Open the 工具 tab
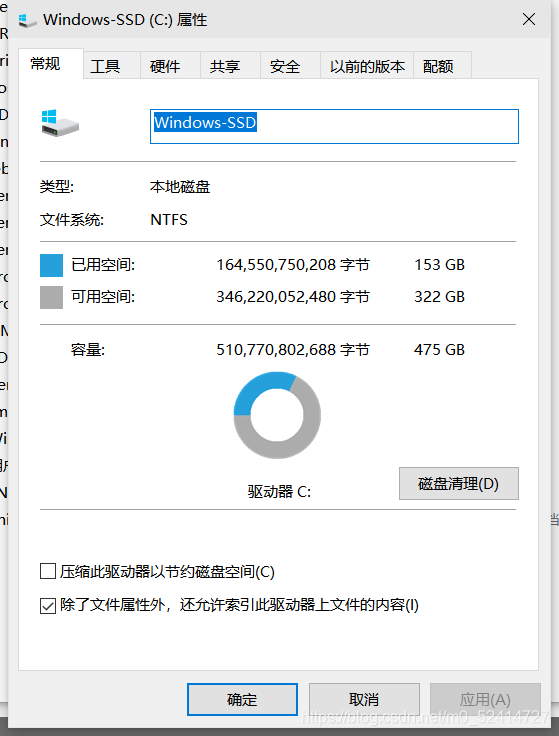 point(112,66)
